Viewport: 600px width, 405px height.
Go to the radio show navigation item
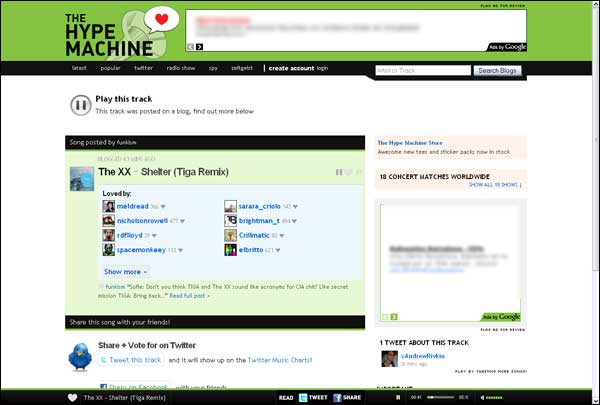(180, 68)
